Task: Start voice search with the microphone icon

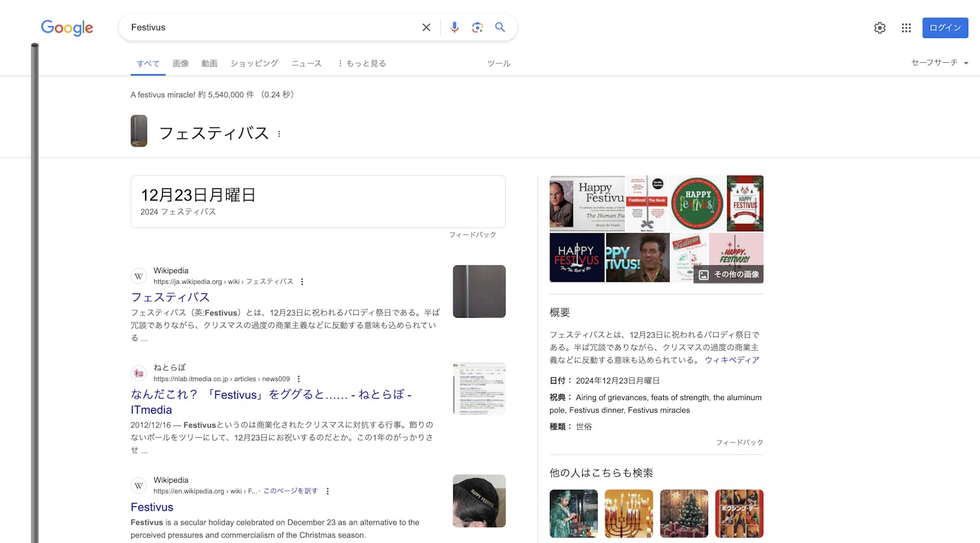Action: pos(455,27)
